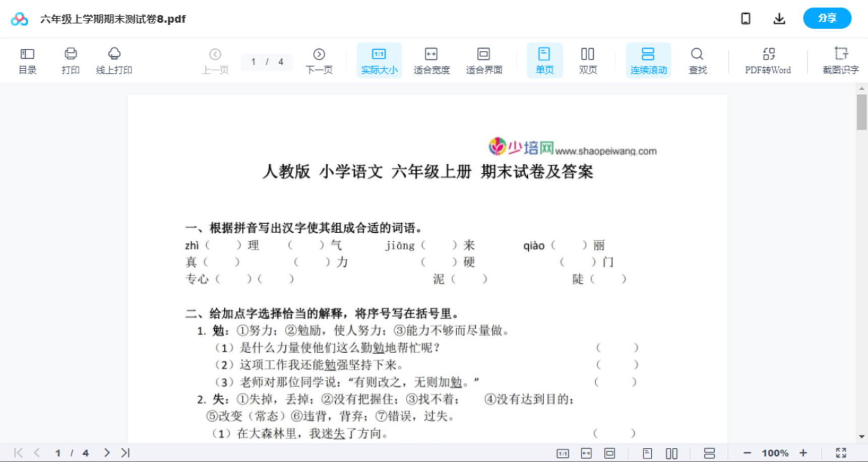
Task: Switch to 双页 two-page view
Action: 588,59
